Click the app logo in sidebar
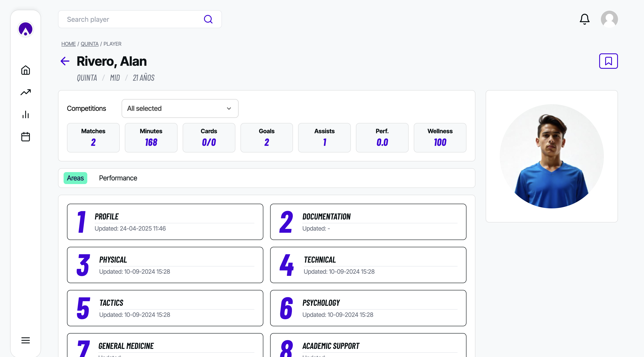The height and width of the screenshot is (357, 644). point(26,29)
